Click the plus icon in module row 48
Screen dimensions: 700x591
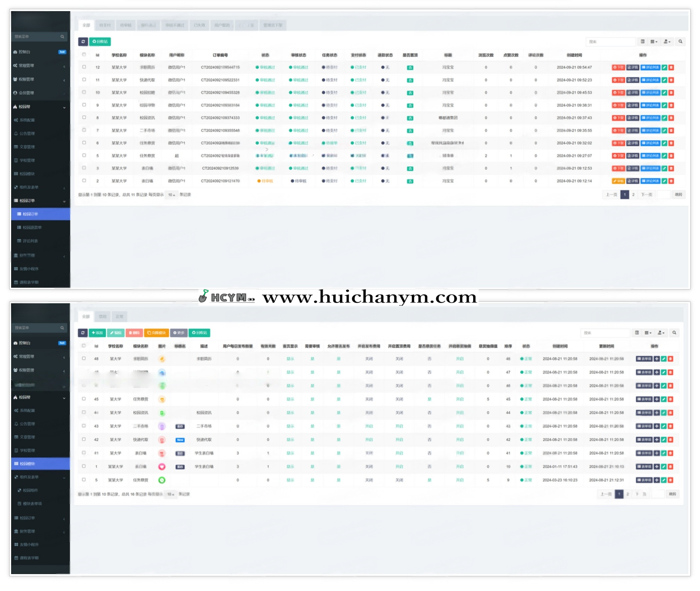coord(656,359)
